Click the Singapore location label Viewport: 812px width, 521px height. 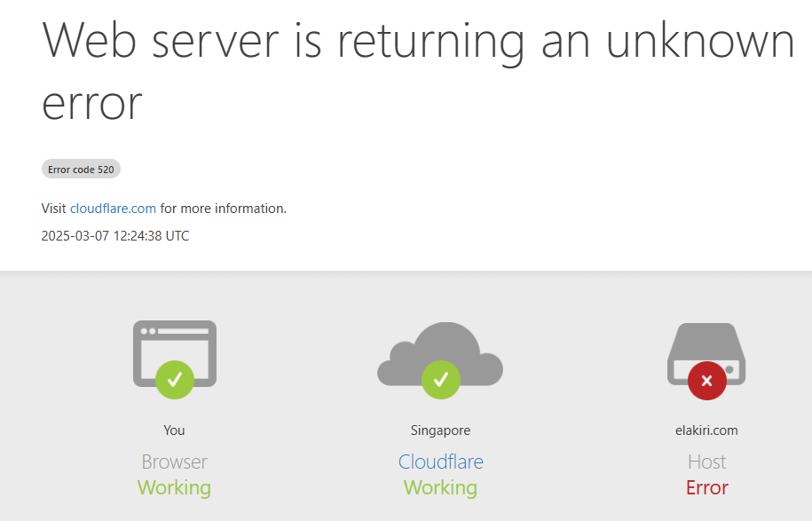(x=441, y=430)
